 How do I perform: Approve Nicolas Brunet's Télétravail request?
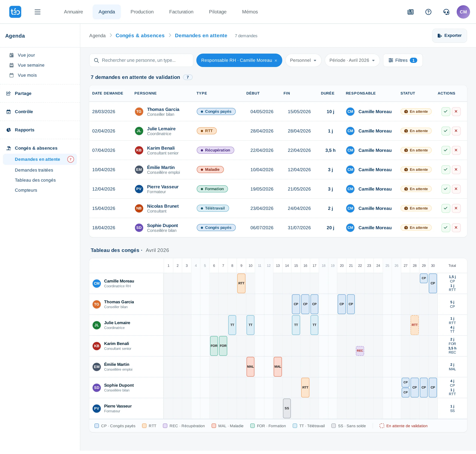446,208
